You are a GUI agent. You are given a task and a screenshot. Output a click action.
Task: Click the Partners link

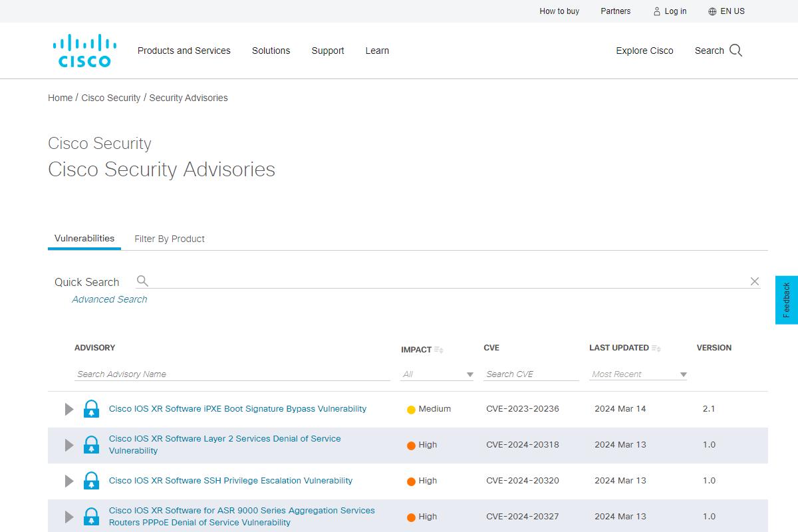616,11
